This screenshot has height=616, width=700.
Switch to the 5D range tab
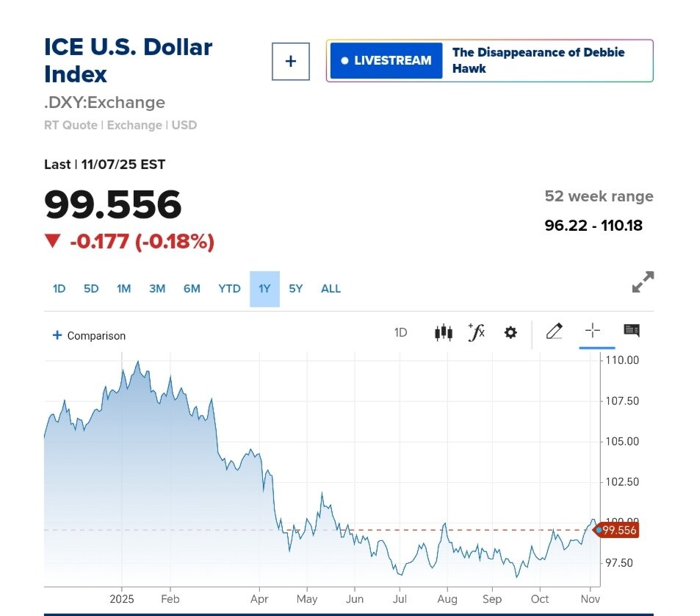(91, 288)
